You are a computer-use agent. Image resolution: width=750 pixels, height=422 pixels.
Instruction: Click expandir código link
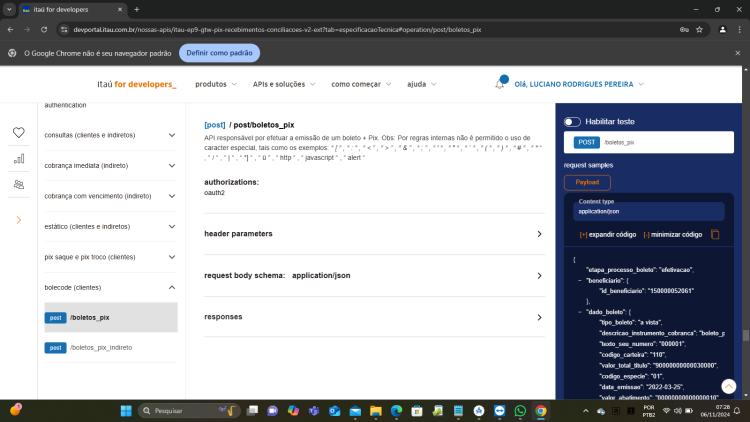coord(608,235)
